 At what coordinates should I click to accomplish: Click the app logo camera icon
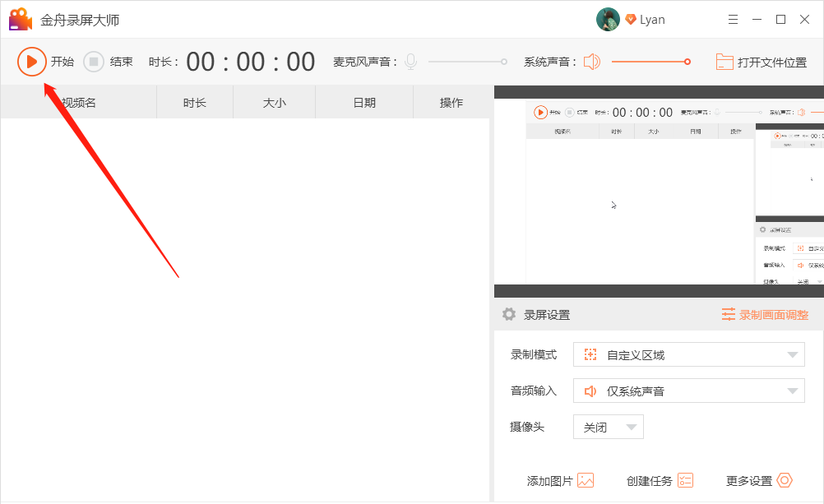21,20
